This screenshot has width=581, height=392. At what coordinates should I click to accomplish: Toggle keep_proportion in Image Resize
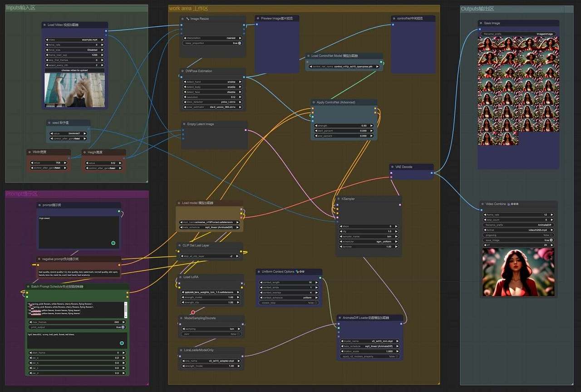pyautogui.click(x=239, y=43)
